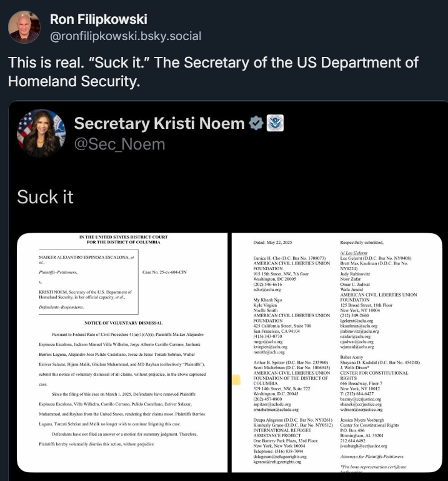The image size is (448, 481).
Task: Click the Ron Filipkowski display name
Action: [x=98, y=19]
